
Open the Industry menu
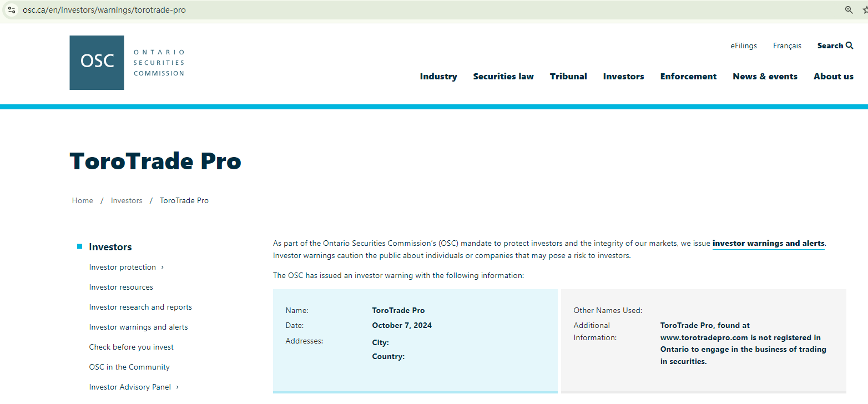pyautogui.click(x=438, y=77)
